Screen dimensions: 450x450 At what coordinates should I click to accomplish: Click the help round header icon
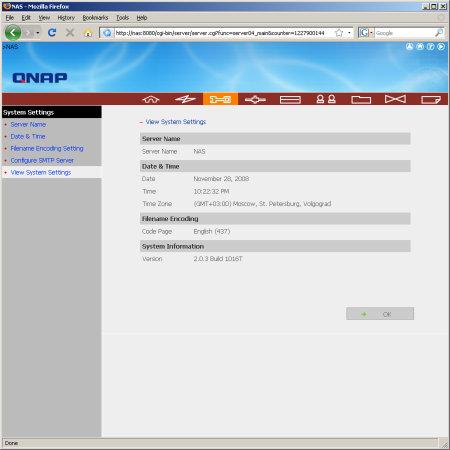coord(430,47)
